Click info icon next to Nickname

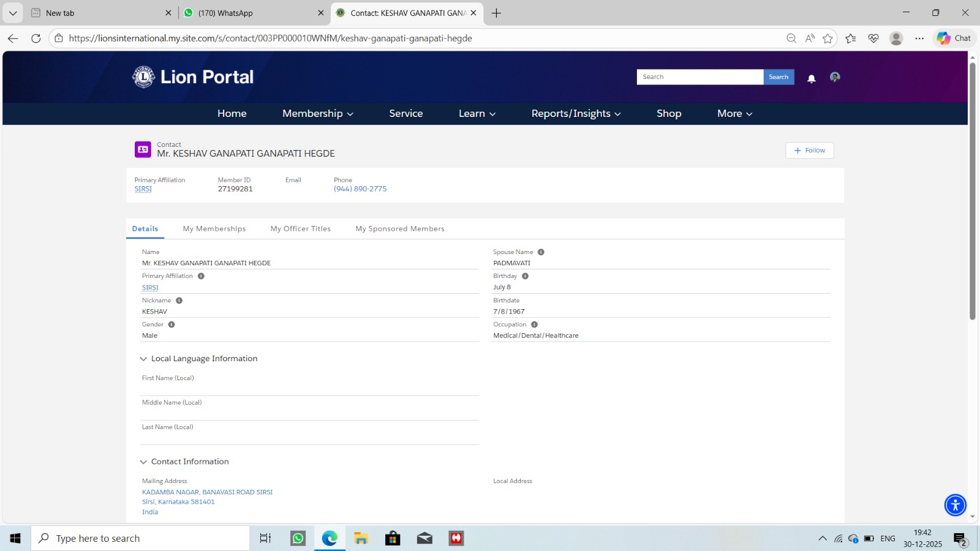[x=179, y=301]
